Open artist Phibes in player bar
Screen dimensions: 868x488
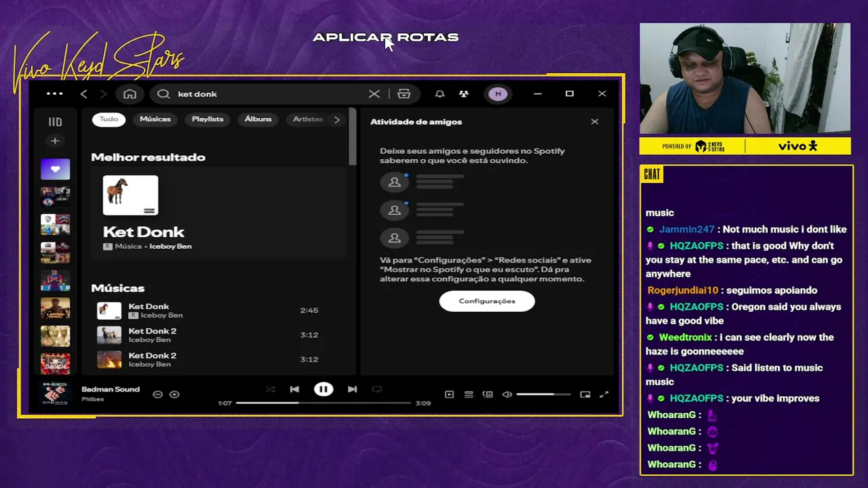pos(93,399)
